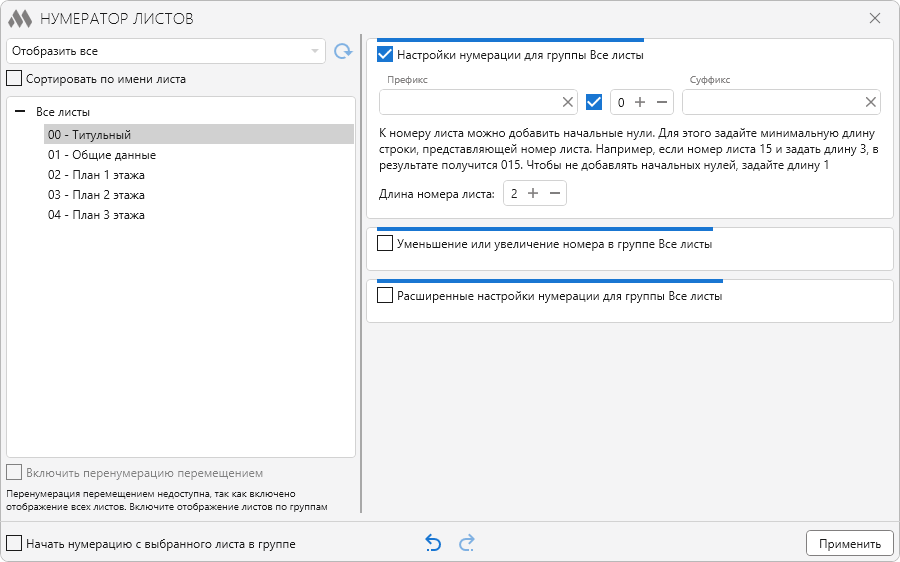Enable Уменьшение или увеличение номера checkbox
Viewport: 900px width, 562px height.
[x=385, y=243]
